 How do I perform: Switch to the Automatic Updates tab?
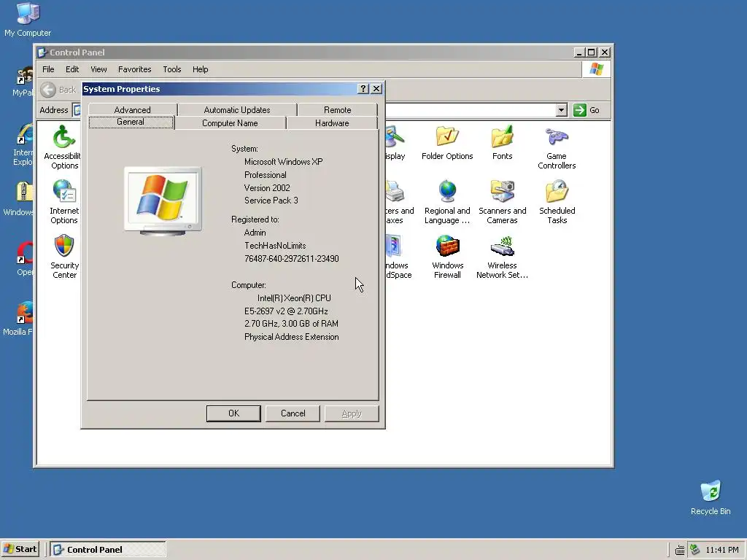click(x=237, y=109)
